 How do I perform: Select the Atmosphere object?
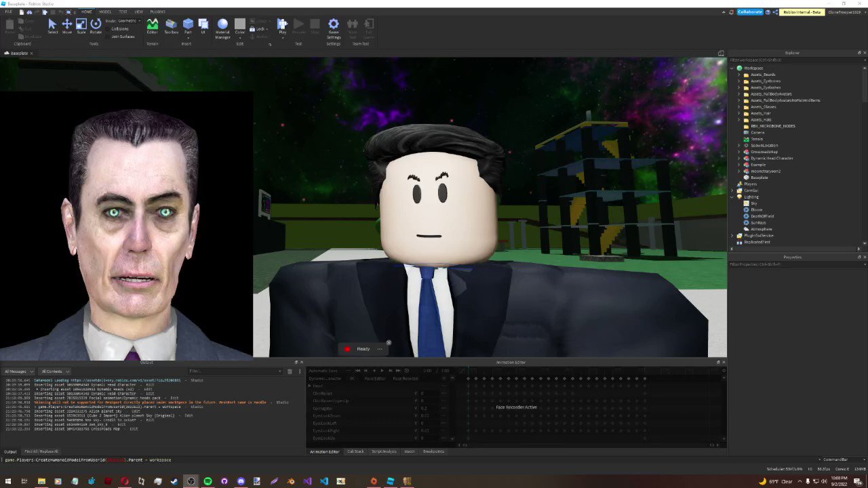click(x=761, y=229)
